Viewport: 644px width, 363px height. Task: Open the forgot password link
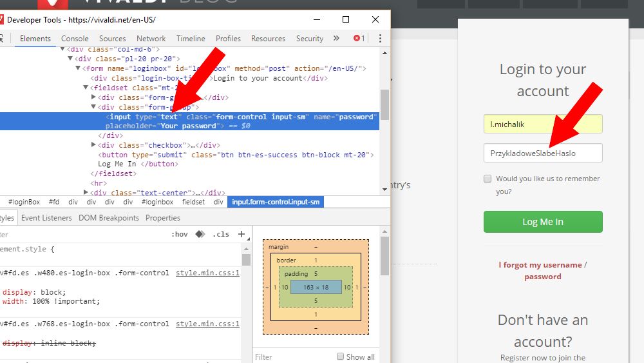pyautogui.click(x=542, y=276)
